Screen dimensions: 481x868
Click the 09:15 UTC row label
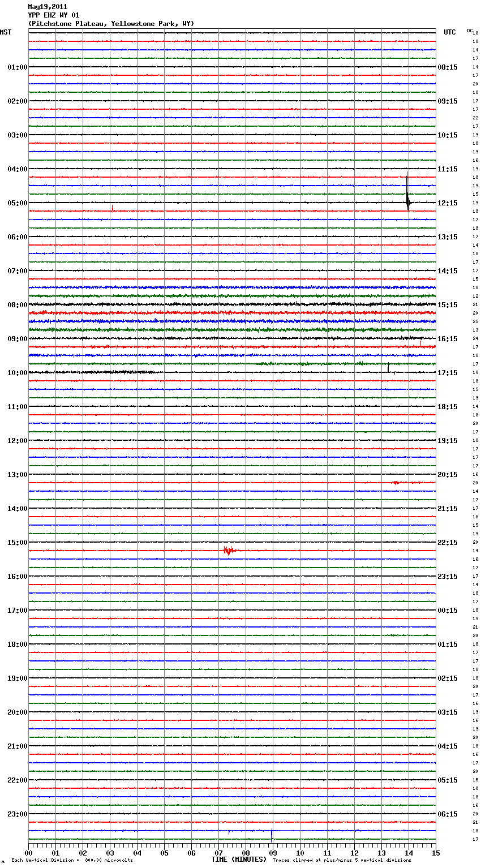pos(448,101)
